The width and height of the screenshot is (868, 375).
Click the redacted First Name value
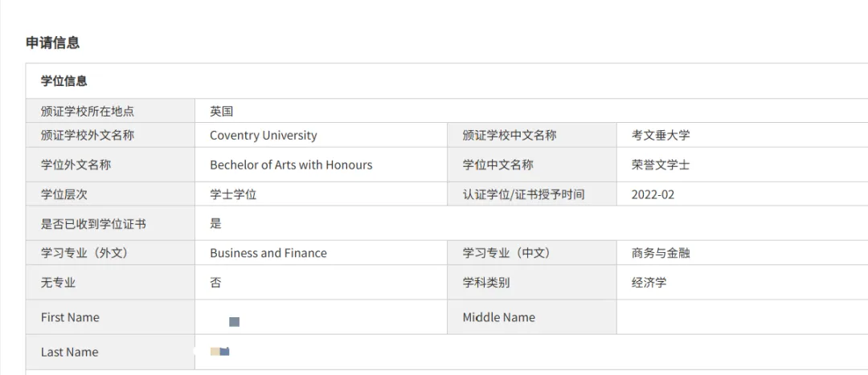click(x=234, y=321)
